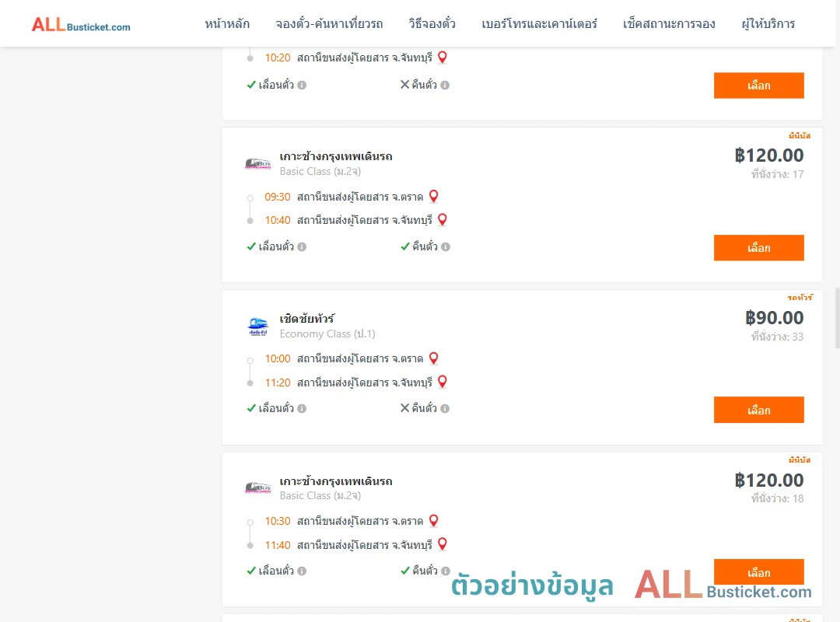The width and height of the screenshot is (840, 622).
Task: Click info icon beside 10:40 trip refund
Action: (446, 247)
